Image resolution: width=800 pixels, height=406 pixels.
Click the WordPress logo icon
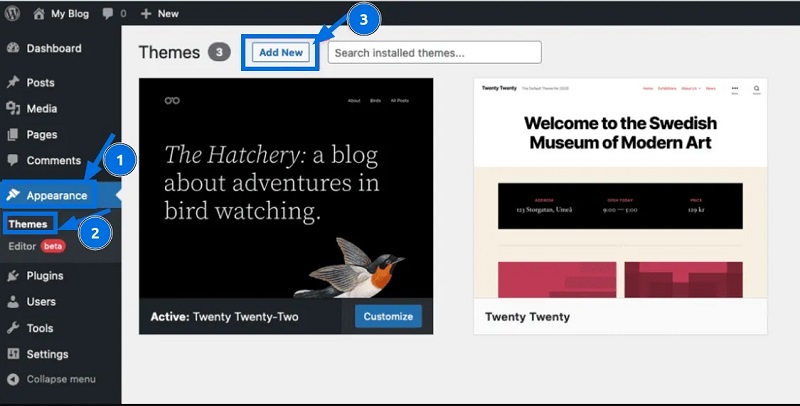13,14
